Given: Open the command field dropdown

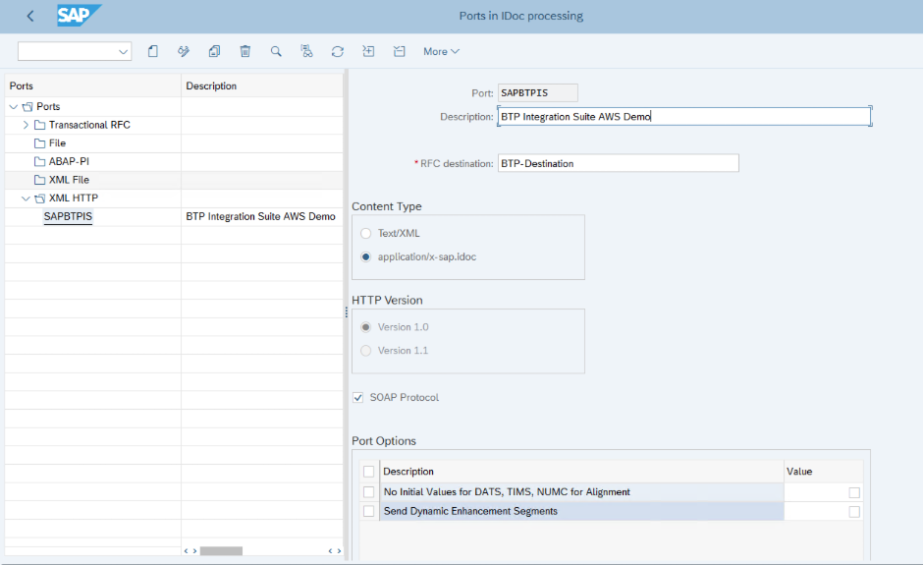Looking at the screenshot, I should tap(123, 52).
